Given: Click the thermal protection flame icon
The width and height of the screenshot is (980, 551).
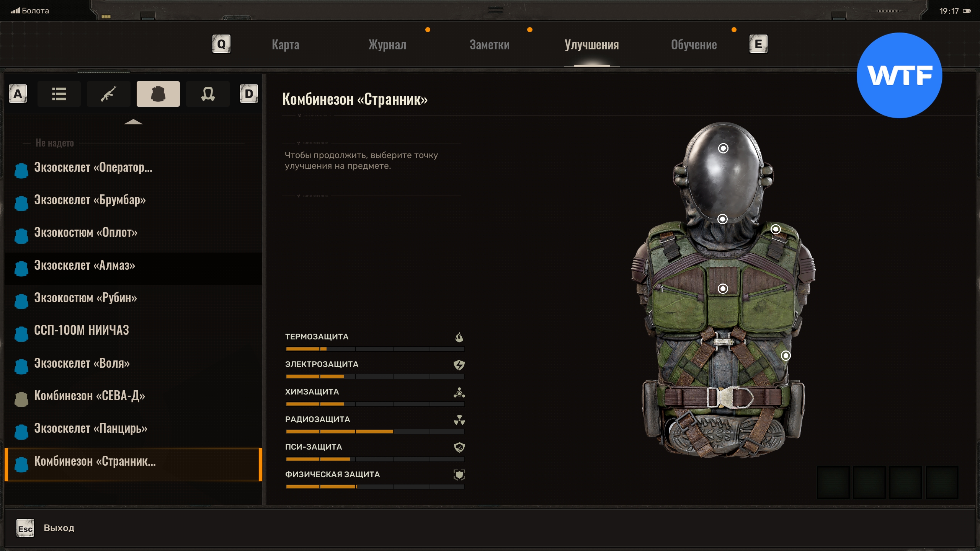Looking at the screenshot, I should pyautogui.click(x=459, y=337).
